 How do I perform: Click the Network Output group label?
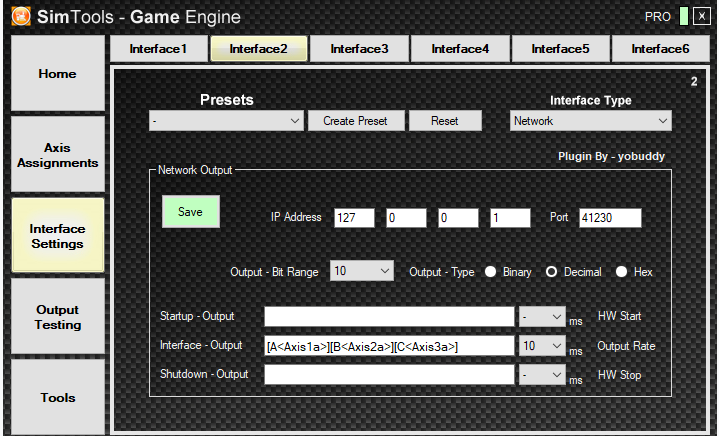tap(195, 170)
